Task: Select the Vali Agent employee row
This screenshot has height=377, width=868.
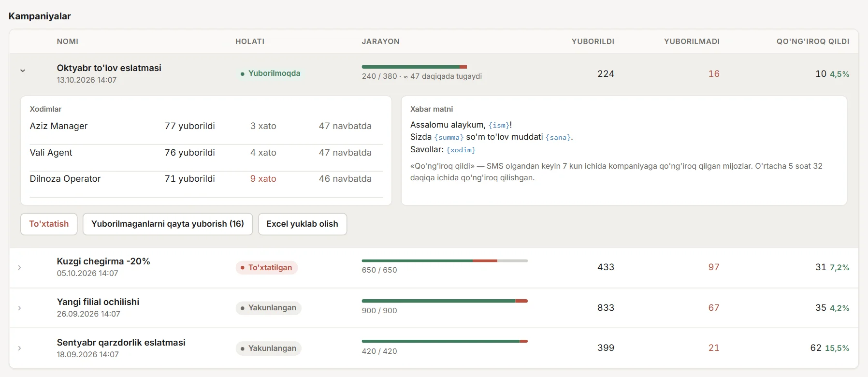Action: [x=206, y=158]
